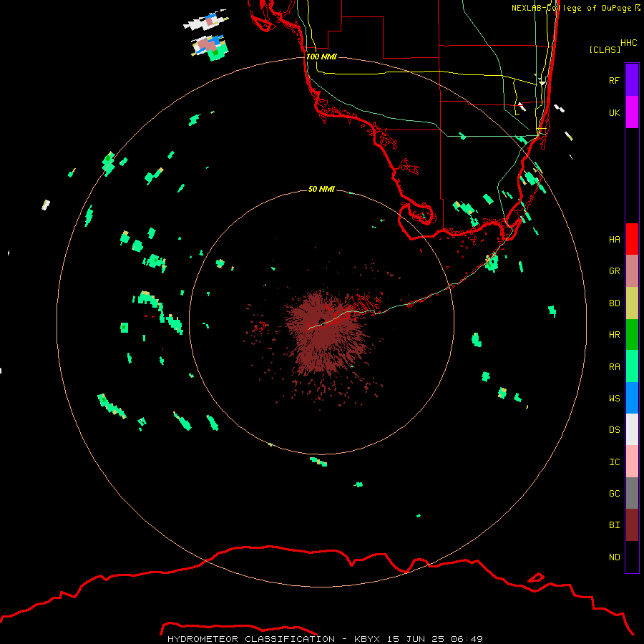Click the UK legend label
The image size is (644, 644).
coord(614,112)
